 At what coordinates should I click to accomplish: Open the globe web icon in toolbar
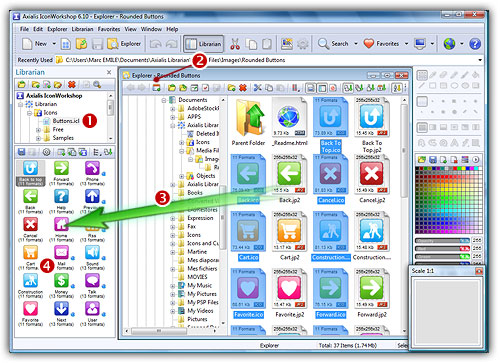click(x=449, y=44)
